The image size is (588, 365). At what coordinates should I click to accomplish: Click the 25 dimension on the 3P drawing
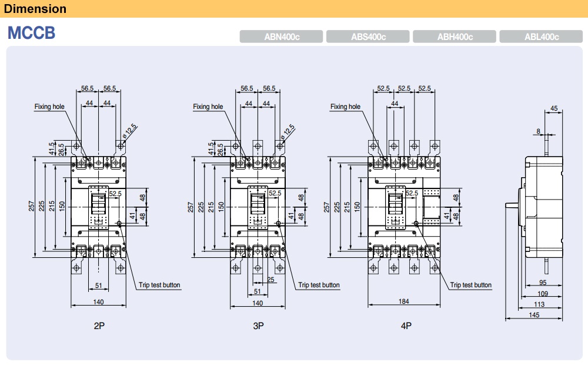point(270,280)
